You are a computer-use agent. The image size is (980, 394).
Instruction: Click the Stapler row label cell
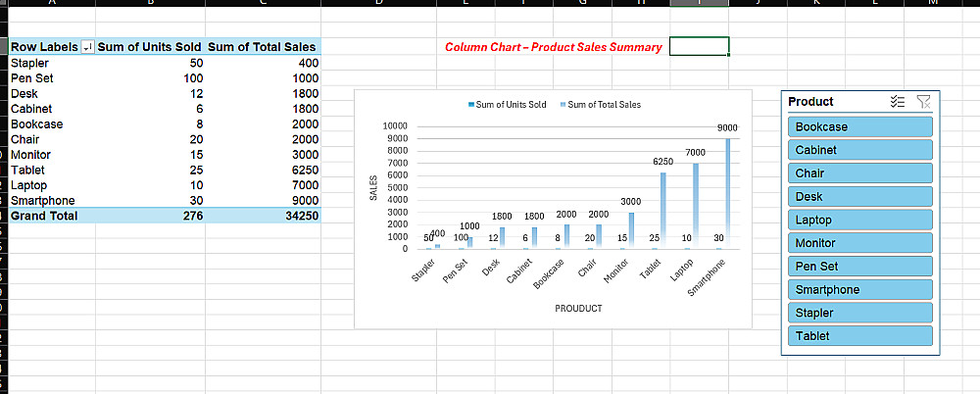(53, 63)
